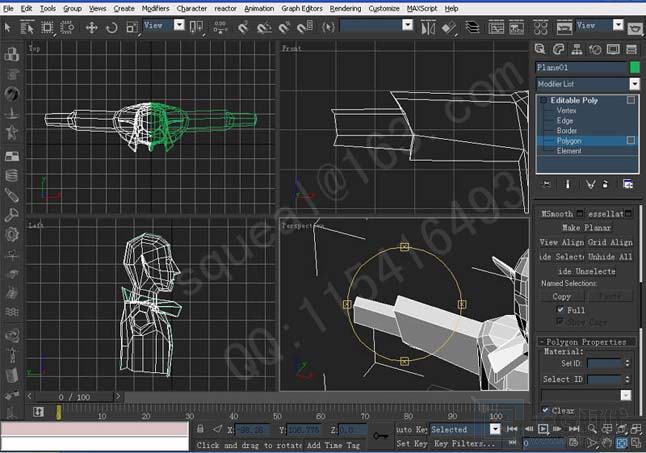Open the Modify panel tab icon
This screenshot has width=646, height=453.
(x=557, y=48)
